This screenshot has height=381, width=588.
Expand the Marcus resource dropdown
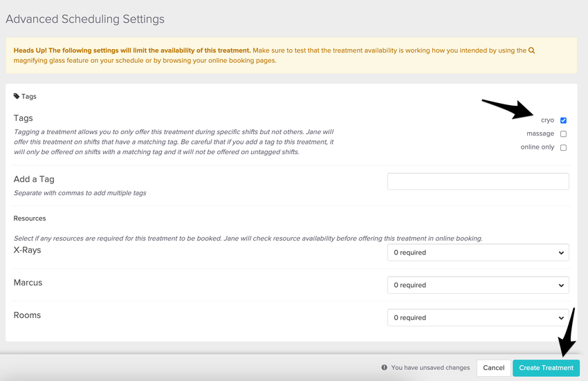[478, 285]
